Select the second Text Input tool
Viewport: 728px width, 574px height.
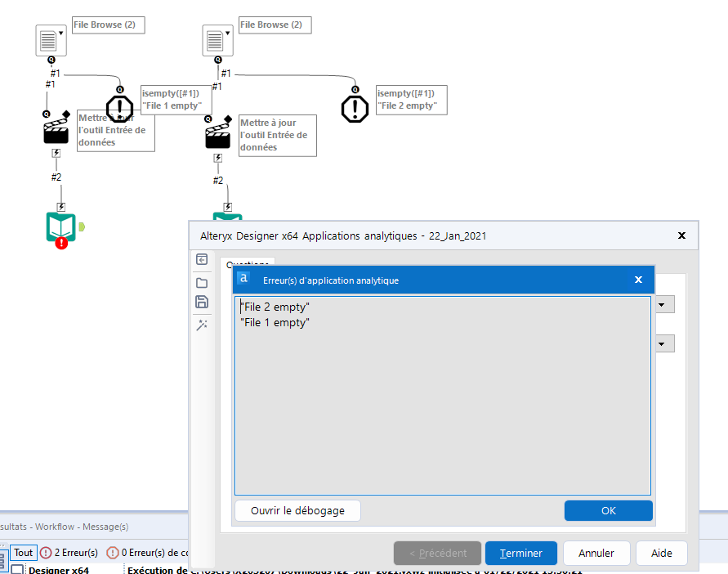[217, 40]
